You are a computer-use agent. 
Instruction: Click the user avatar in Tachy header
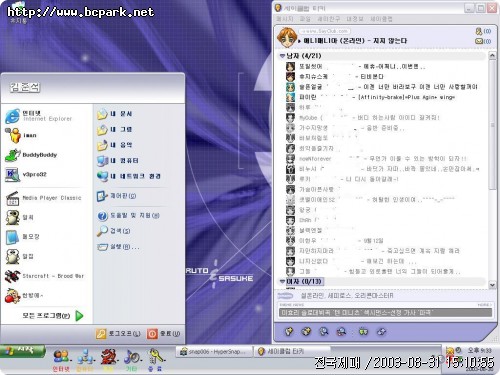pos(287,37)
